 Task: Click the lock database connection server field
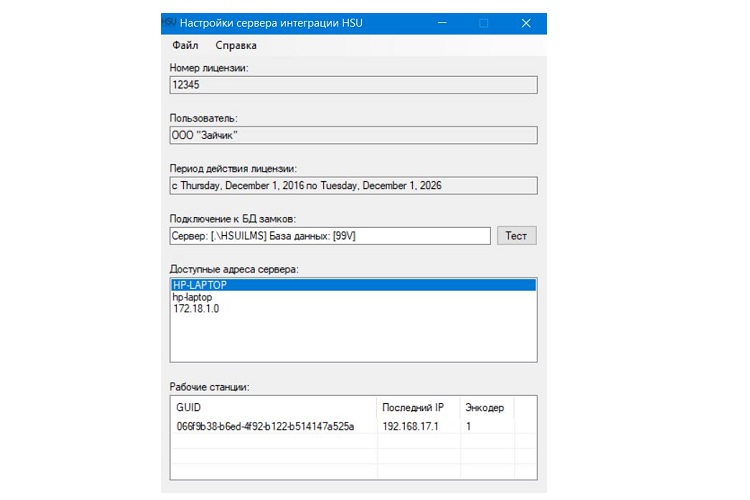pos(330,235)
